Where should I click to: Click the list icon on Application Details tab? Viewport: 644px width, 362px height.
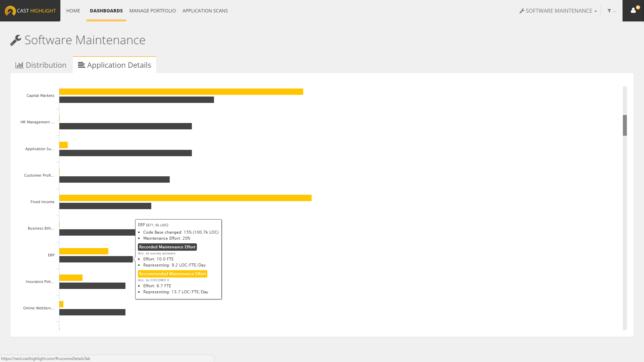(81, 65)
